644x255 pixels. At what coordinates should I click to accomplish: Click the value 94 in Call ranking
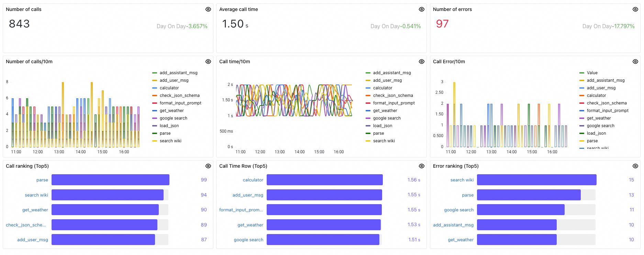[204, 195]
